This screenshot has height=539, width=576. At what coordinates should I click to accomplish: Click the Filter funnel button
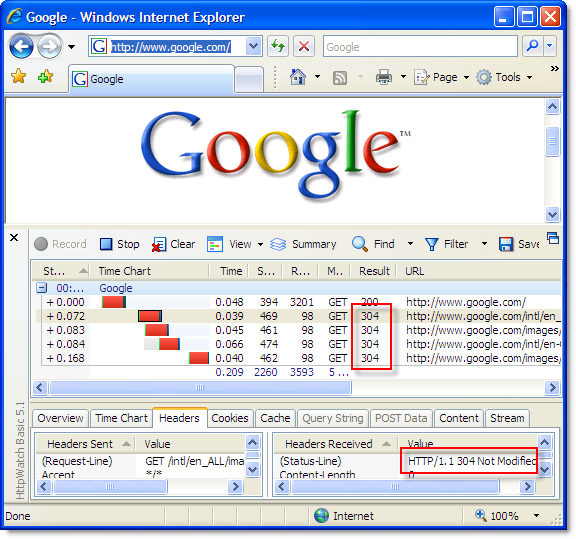coord(447,244)
